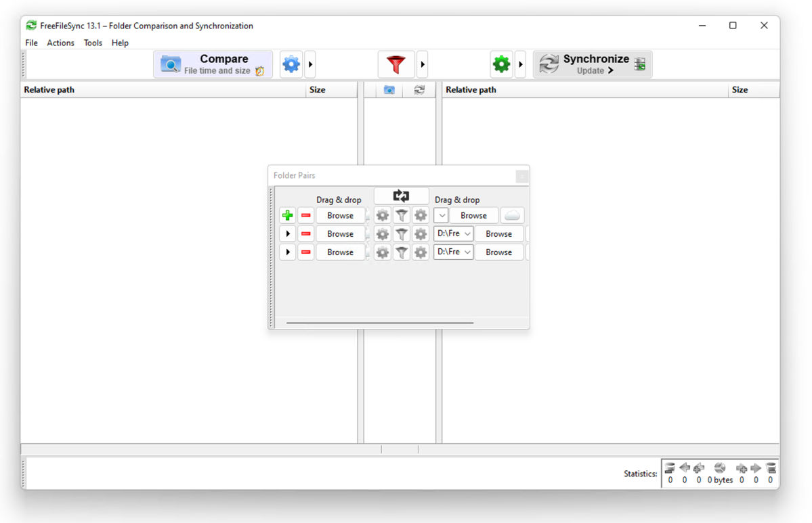Maximize the FreeFileSync window
Viewport: 812px width, 523px height.
click(x=733, y=25)
